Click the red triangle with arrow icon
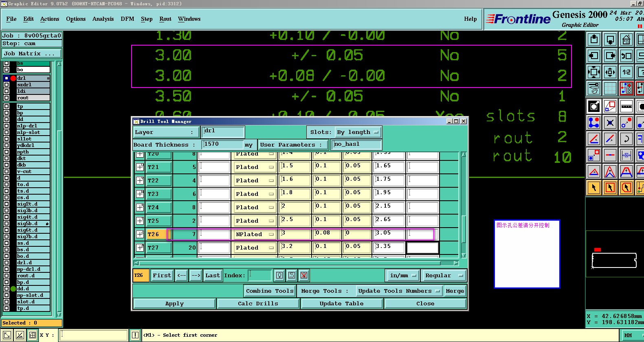 click(594, 171)
